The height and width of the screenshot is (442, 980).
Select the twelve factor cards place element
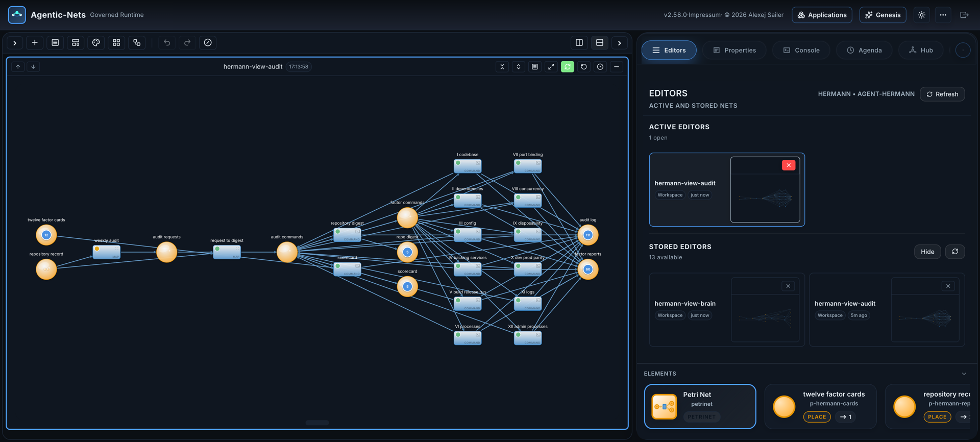820,406
